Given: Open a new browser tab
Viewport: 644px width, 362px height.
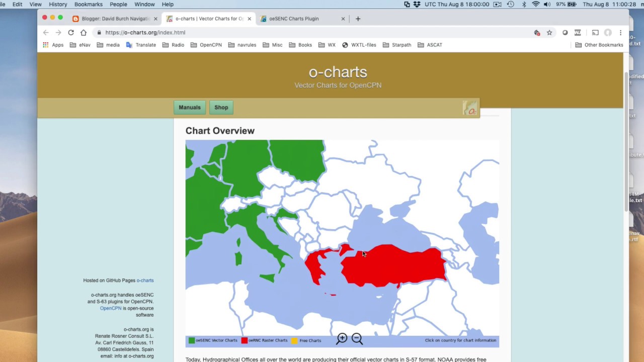Looking at the screenshot, I should pyautogui.click(x=358, y=19).
